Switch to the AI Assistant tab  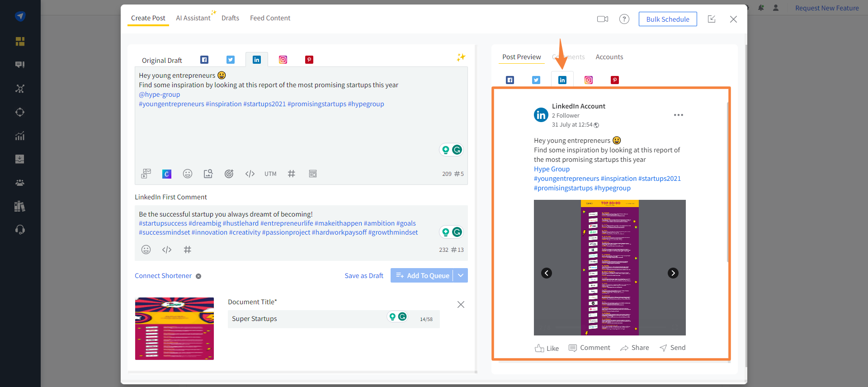pos(193,18)
